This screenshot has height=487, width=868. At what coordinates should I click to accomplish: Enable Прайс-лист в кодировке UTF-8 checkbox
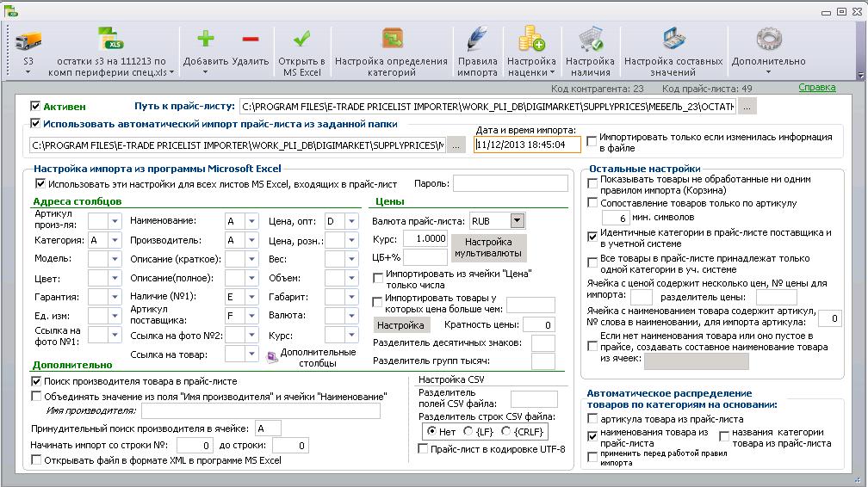[x=423, y=449]
